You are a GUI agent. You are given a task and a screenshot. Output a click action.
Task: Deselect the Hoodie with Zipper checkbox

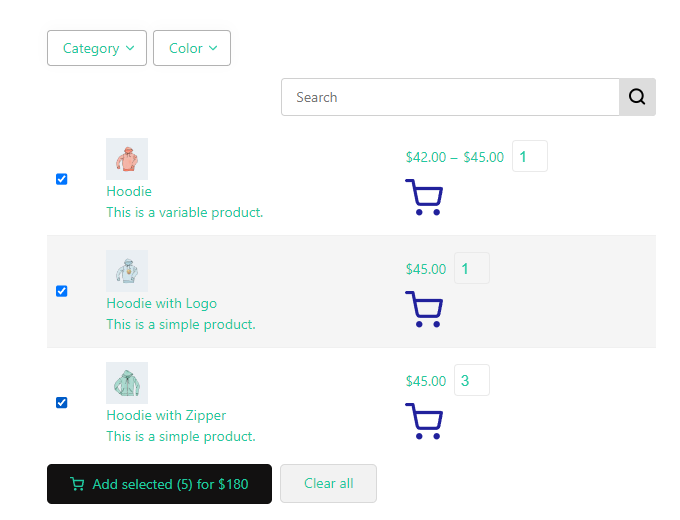coord(62,403)
